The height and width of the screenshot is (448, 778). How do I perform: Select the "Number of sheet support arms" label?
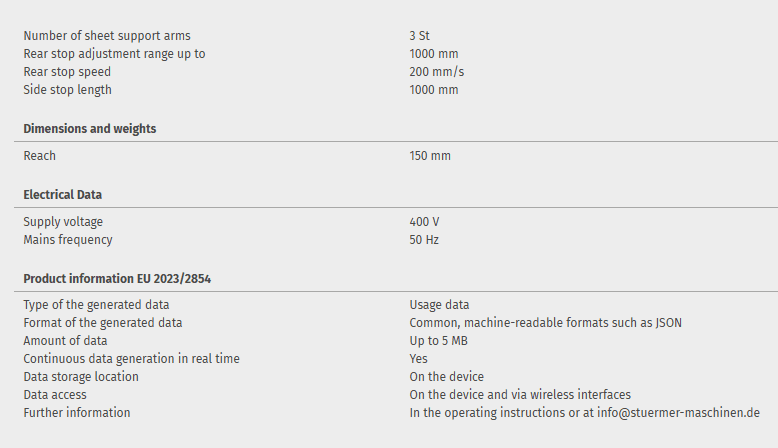coord(107,36)
